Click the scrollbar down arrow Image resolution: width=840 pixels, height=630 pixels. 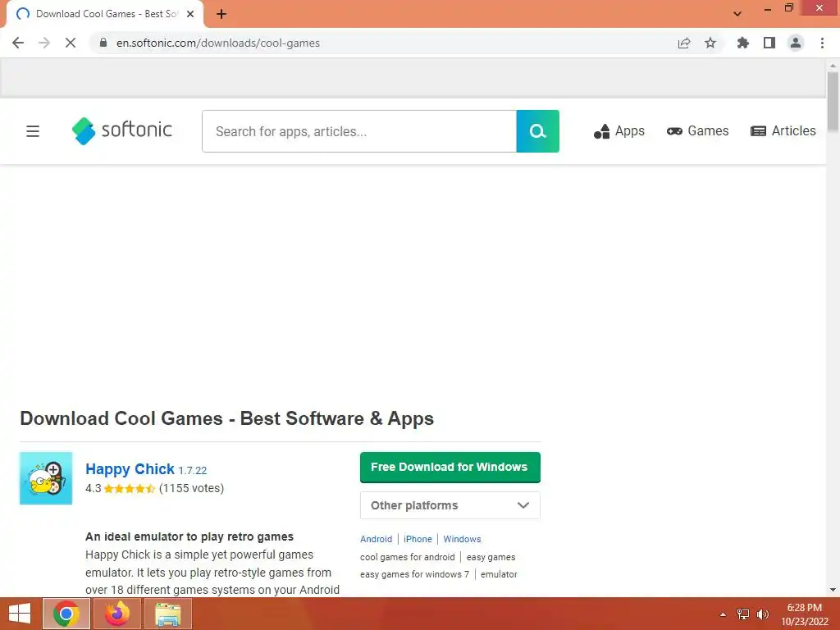pos(833,590)
